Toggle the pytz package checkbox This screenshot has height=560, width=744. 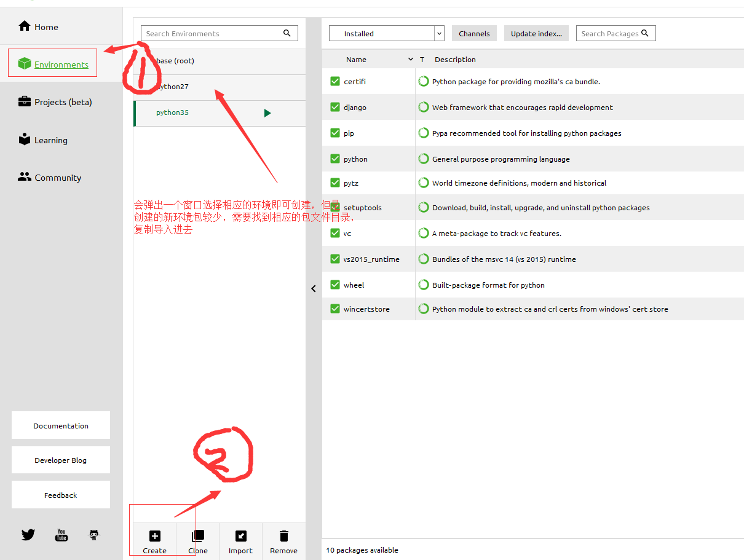(335, 183)
